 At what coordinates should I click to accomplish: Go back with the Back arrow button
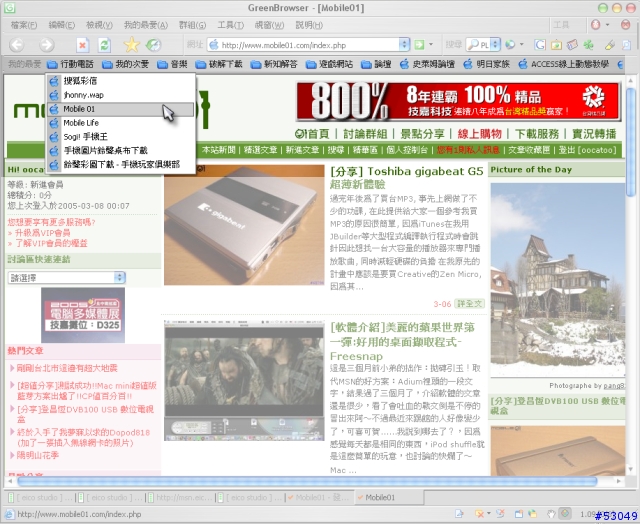(x=17, y=44)
